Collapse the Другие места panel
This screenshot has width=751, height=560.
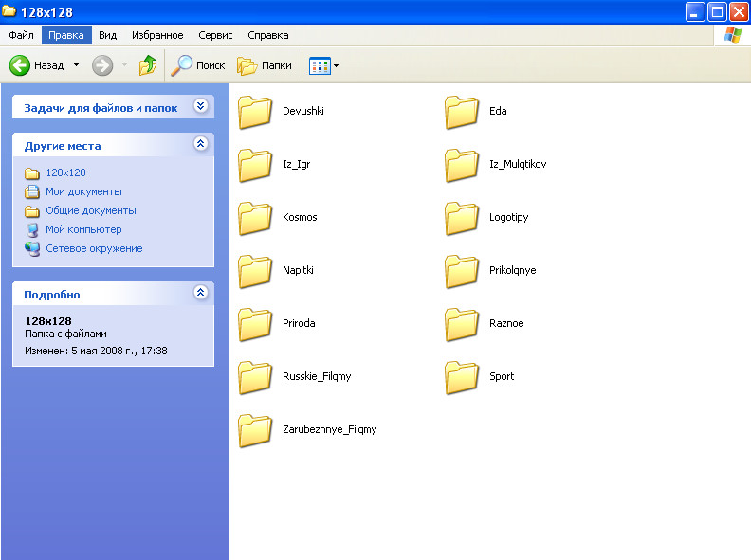pyautogui.click(x=201, y=144)
